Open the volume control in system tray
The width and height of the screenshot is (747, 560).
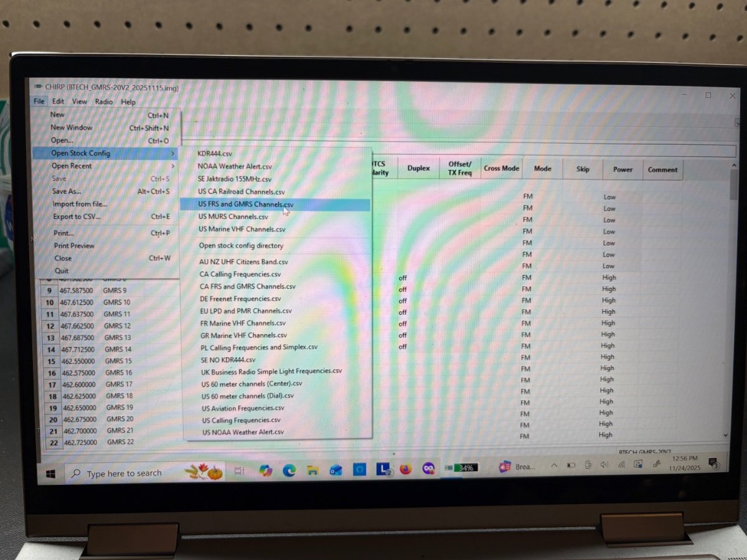604,465
